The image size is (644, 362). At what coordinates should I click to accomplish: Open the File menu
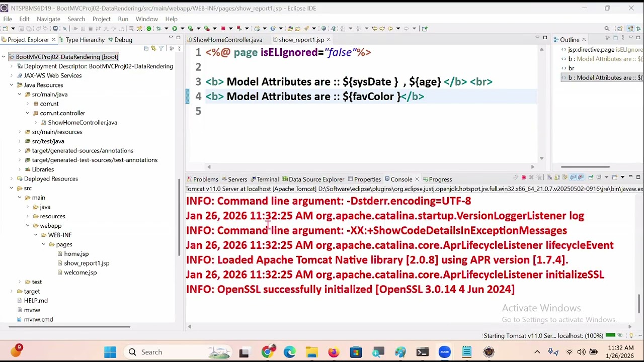pos(8,19)
